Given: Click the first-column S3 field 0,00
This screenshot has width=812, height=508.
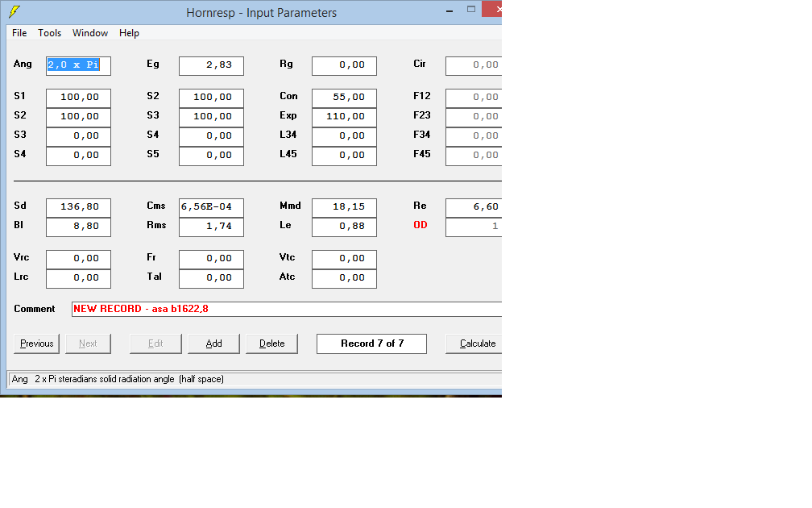Looking at the screenshot, I should pos(78,137).
